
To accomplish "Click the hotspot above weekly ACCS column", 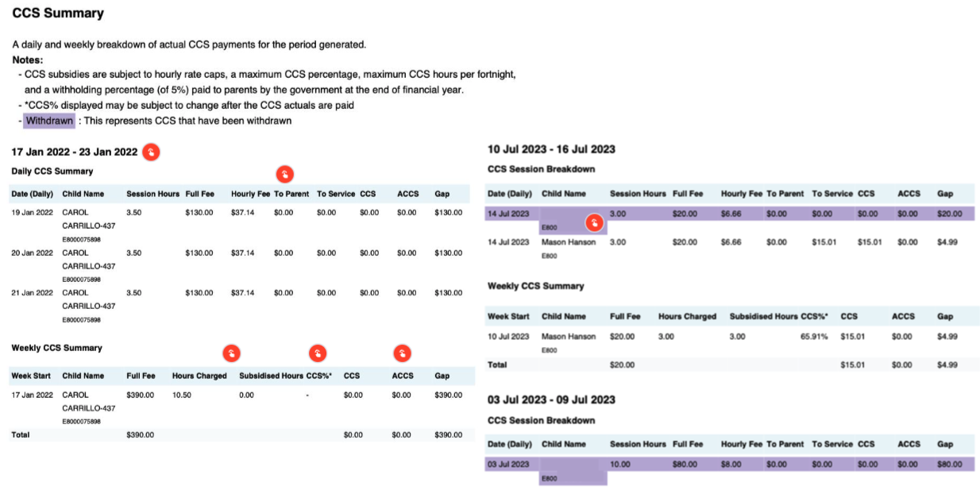I will coord(403,353).
